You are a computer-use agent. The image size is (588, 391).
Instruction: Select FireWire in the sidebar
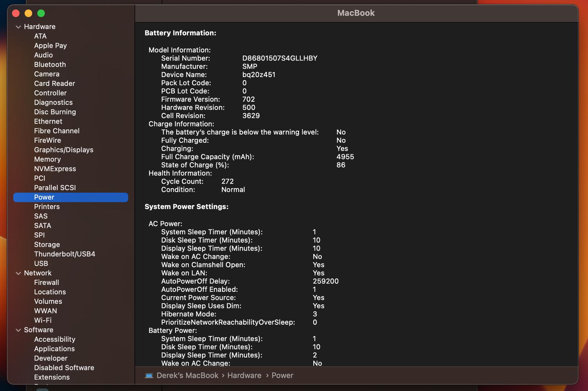[x=47, y=140]
